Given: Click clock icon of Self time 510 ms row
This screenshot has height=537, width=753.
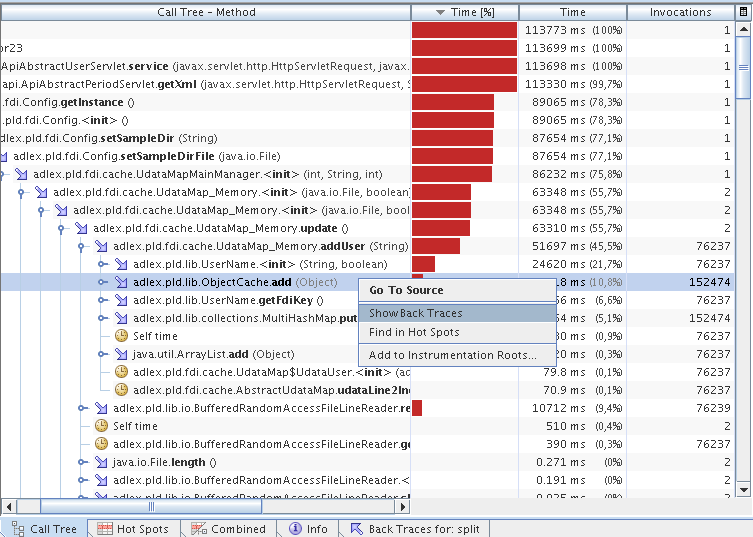Looking at the screenshot, I should coord(101,426).
